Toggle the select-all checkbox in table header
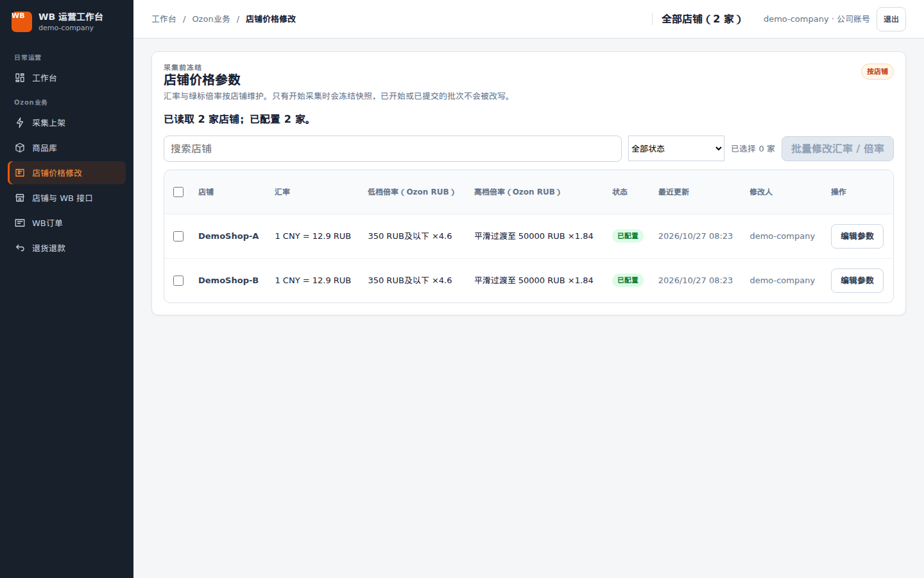Viewport: 924px width, 578px height. click(x=178, y=192)
